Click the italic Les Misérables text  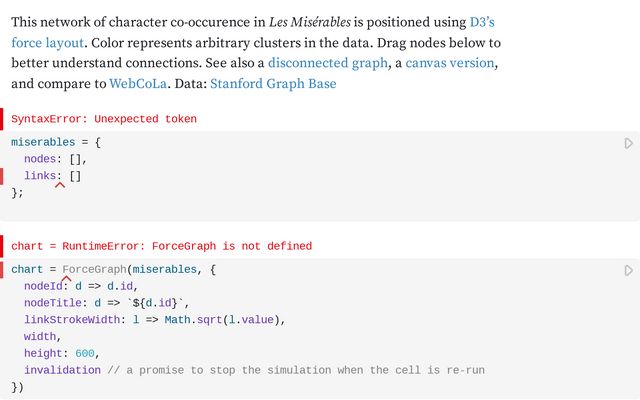310,22
